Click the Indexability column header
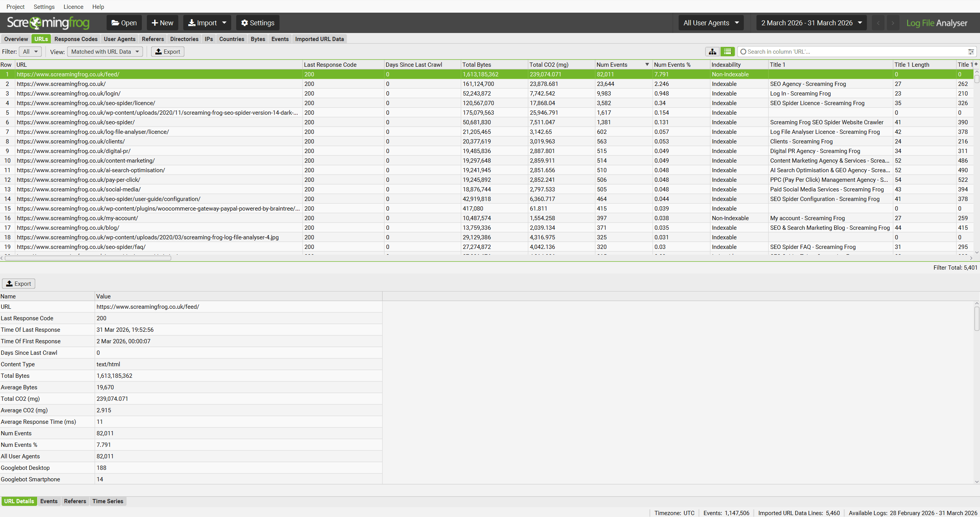 tap(739, 64)
